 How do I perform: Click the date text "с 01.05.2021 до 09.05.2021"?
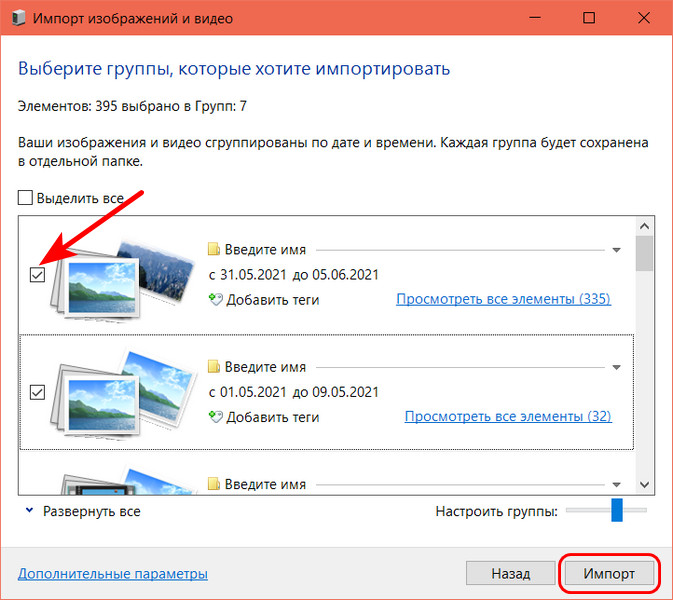click(x=294, y=392)
